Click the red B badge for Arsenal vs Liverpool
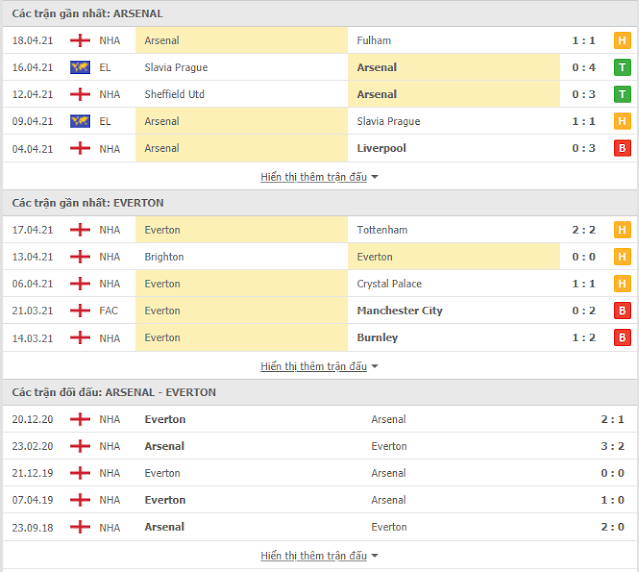 (x=622, y=148)
